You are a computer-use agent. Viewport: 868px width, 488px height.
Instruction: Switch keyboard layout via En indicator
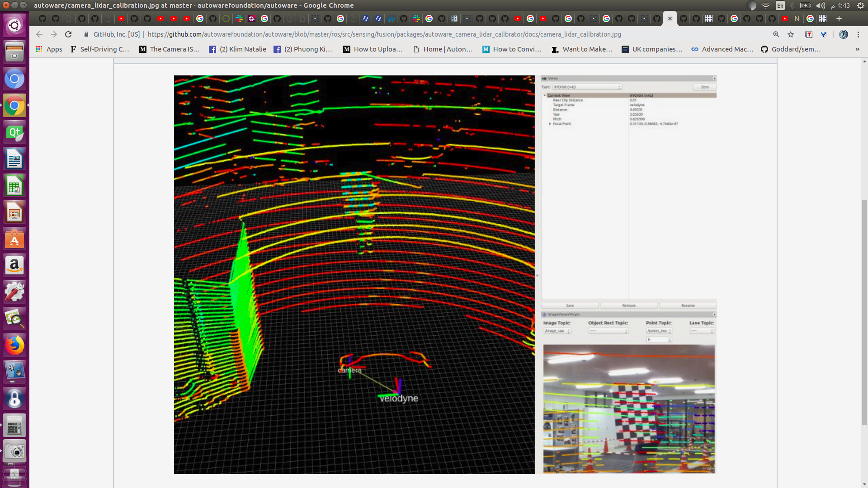tap(780, 5)
